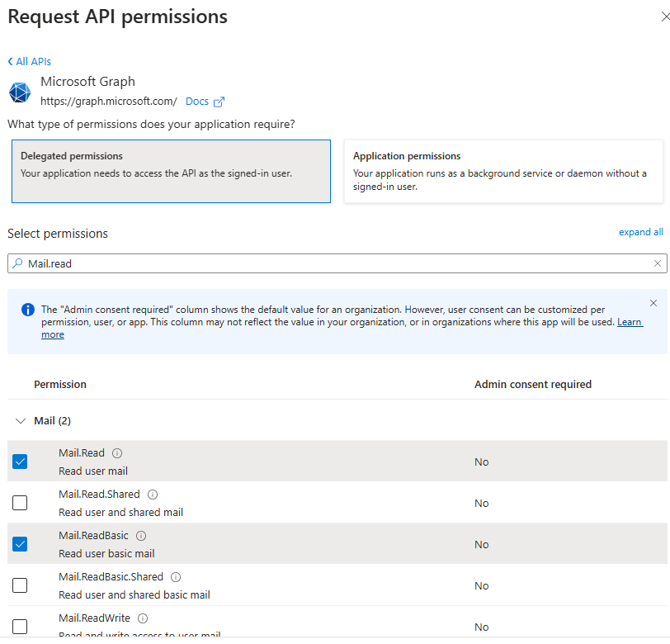This screenshot has width=670, height=644.
Task: Click the Mail.ReadWrite permission name
Action: [x=94, y=618]
